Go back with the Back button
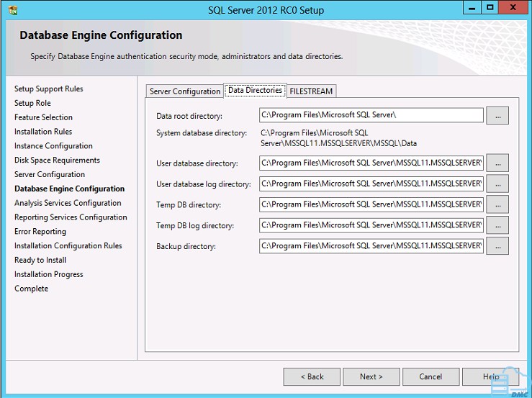 312,376
